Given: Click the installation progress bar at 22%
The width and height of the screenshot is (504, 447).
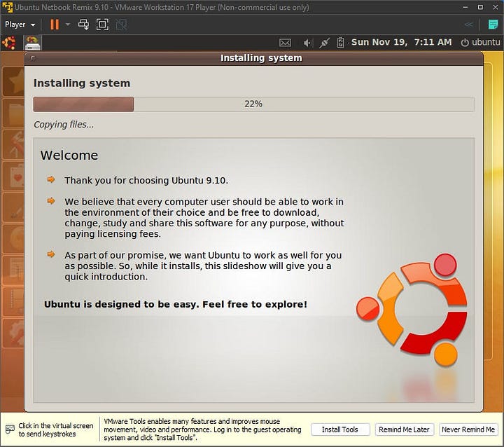Looking at the screenshot, I should coord(253,104).
